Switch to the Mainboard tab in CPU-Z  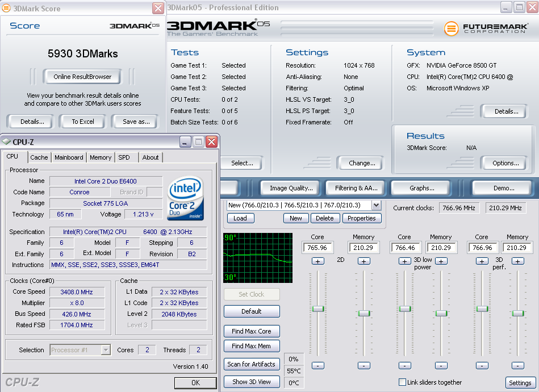click(69, 157)
